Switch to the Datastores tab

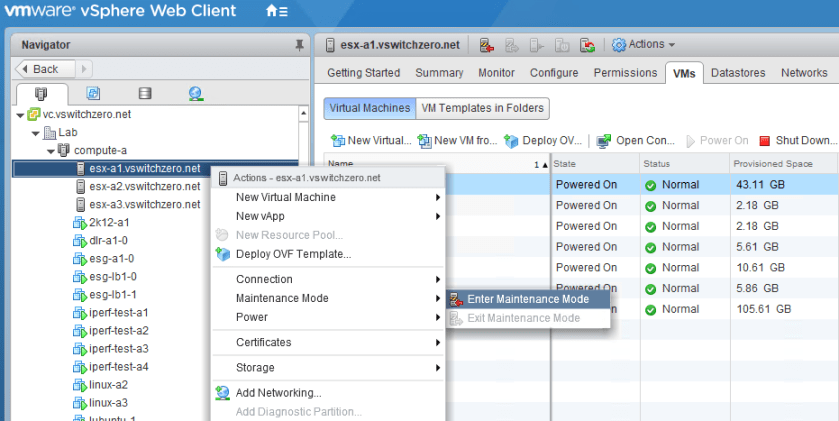tap(738, 73)
